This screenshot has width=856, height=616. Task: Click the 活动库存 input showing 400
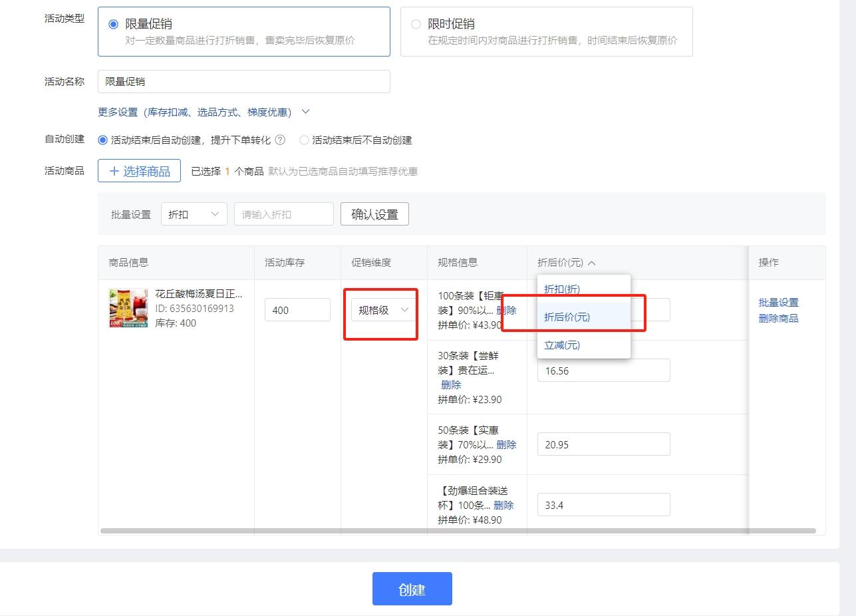(x=297, y=309)
